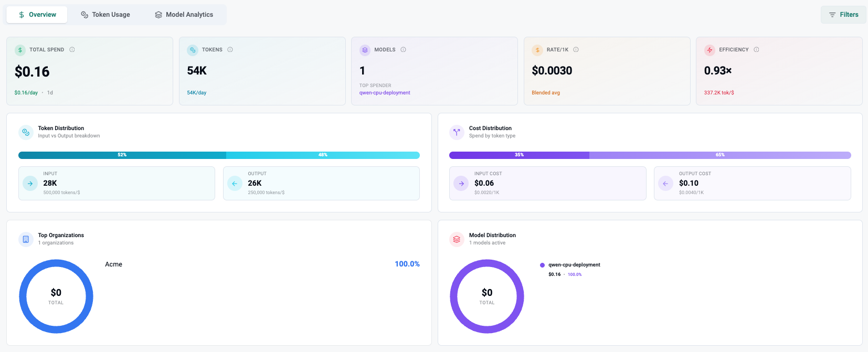Screen dimensions: 868x352
Task: Click the Top Organizations building icon
Action: (x=26, y=239)
